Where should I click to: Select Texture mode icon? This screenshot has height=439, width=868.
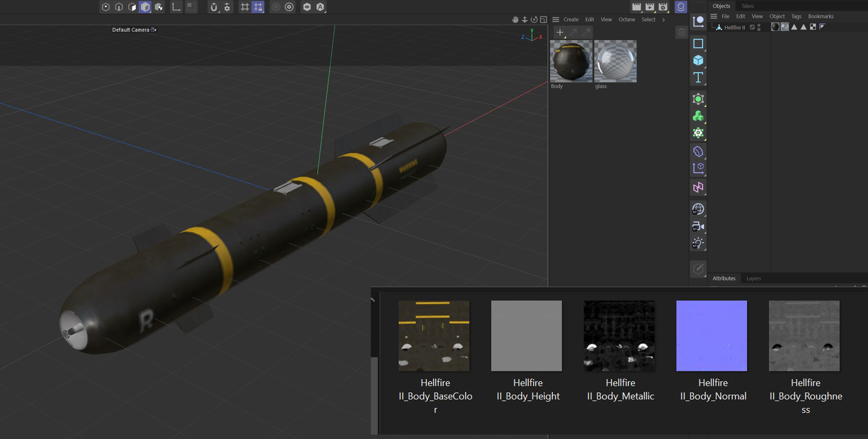coord(158,7)
